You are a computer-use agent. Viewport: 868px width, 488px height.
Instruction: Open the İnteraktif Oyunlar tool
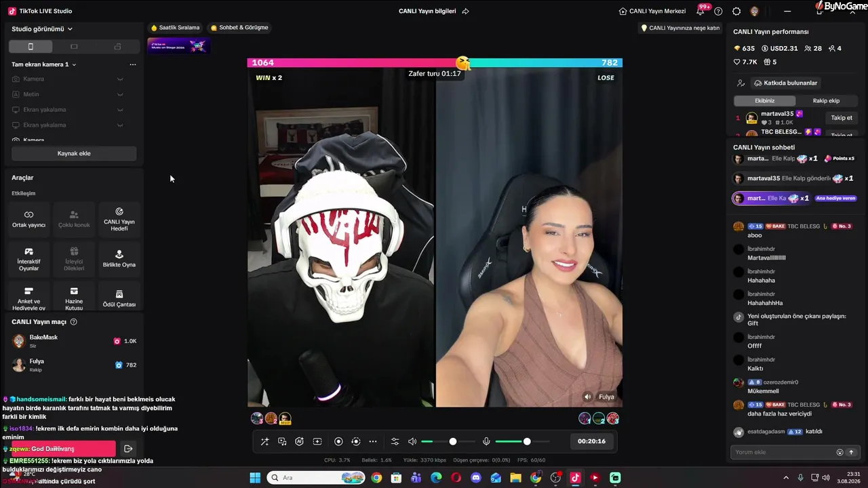[x=28, y=259]
